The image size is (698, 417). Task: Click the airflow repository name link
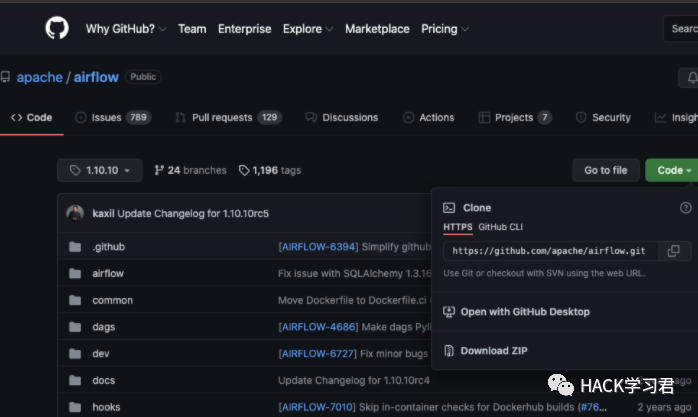(x=96, y=77)
